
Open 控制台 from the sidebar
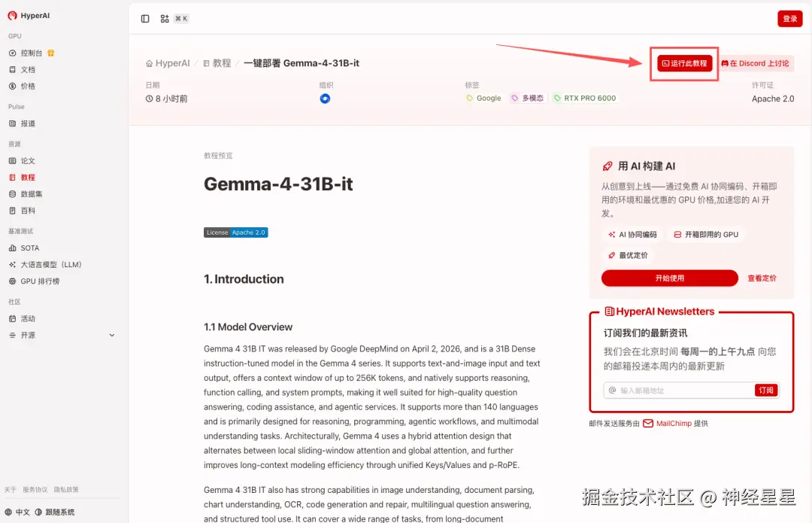pyautogui.click(x=30, y=53)
